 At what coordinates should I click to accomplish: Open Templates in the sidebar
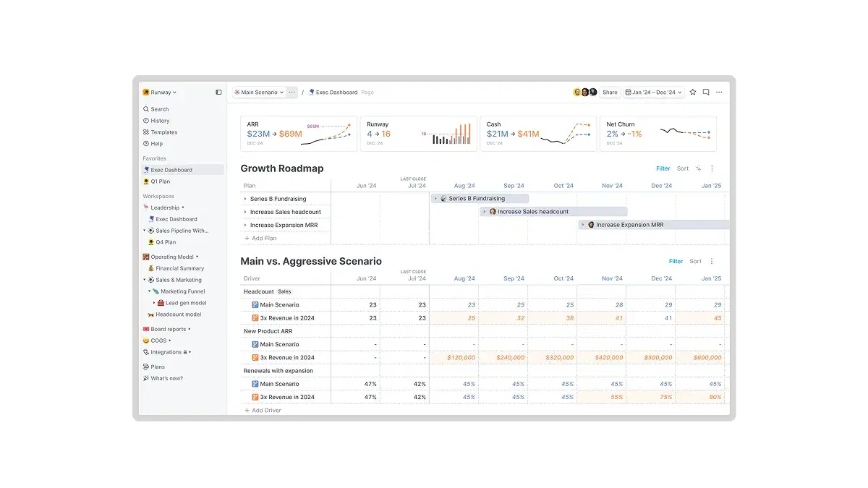160,132
